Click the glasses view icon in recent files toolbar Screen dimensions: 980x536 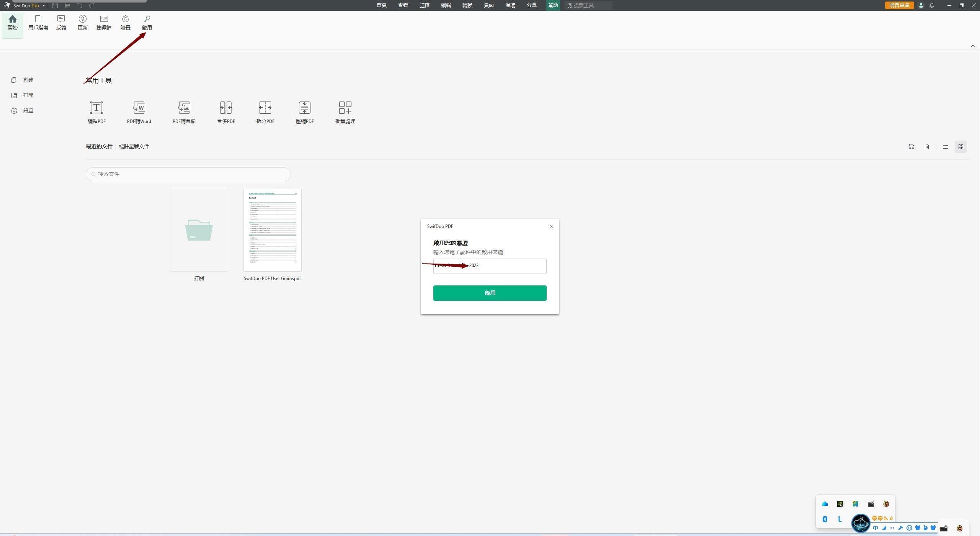tap(911, 147)
